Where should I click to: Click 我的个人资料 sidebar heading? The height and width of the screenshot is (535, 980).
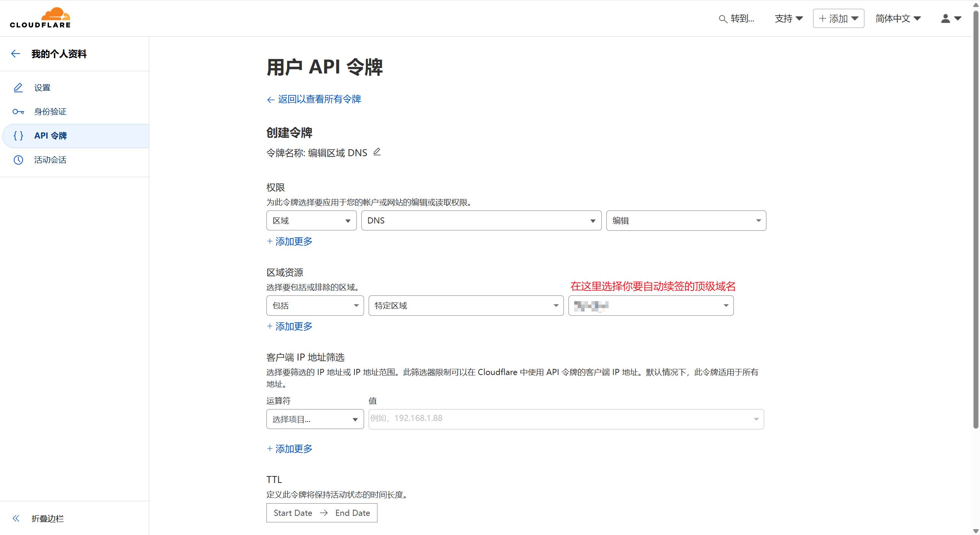[x=59, y=54]
